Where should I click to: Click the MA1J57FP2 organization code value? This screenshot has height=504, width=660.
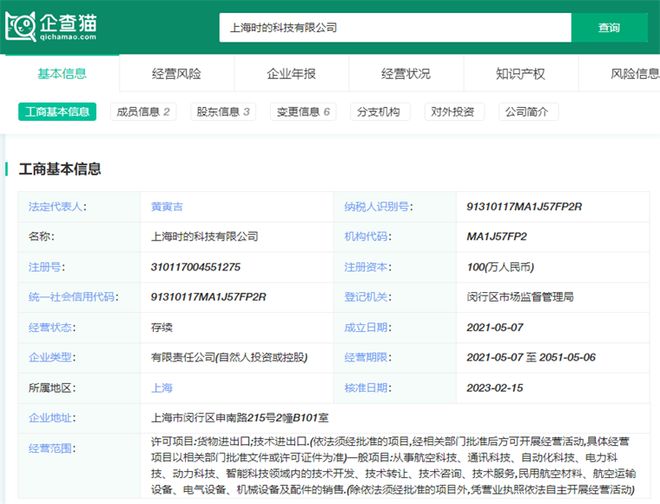[497, 237]
